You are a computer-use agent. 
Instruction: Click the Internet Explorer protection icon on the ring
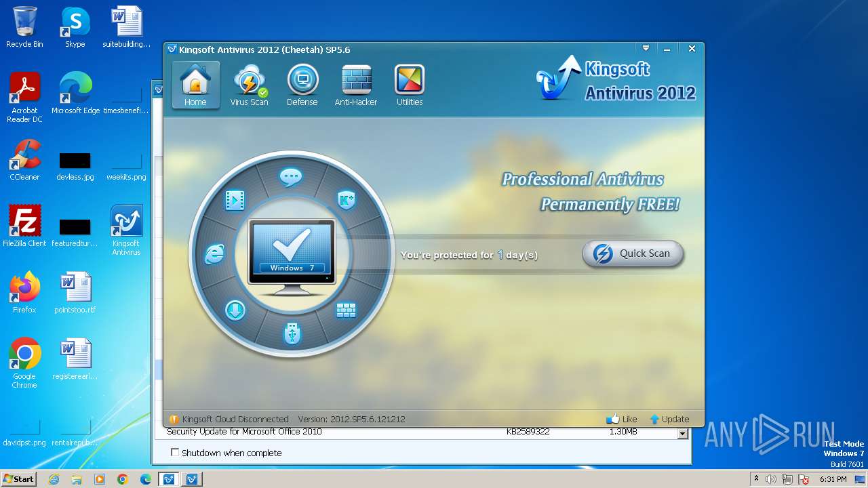[x=214, y=254]
